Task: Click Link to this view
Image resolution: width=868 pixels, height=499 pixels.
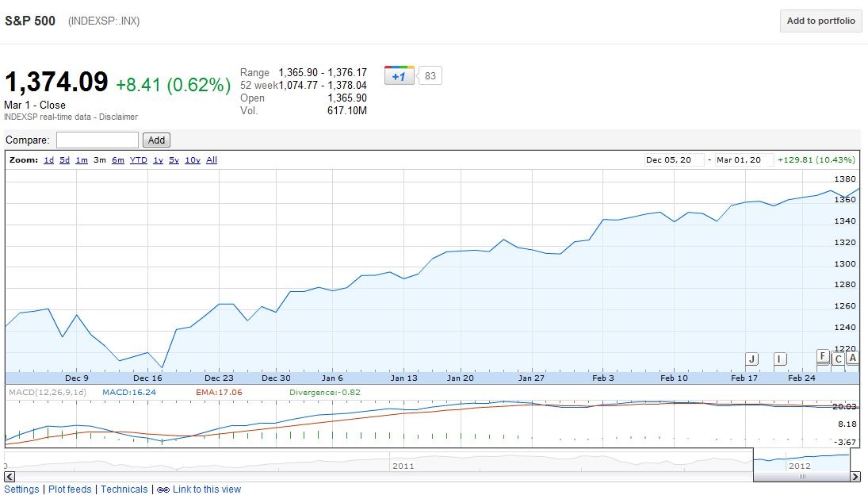Action: point(206,489)
